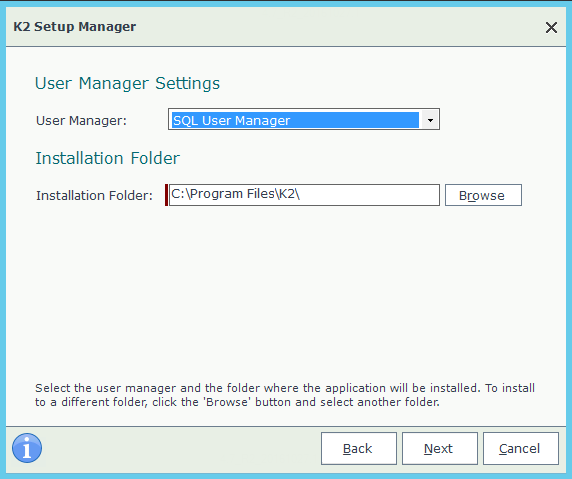
Task: Browse for a different installation folder
Action: tap(483, 195)
